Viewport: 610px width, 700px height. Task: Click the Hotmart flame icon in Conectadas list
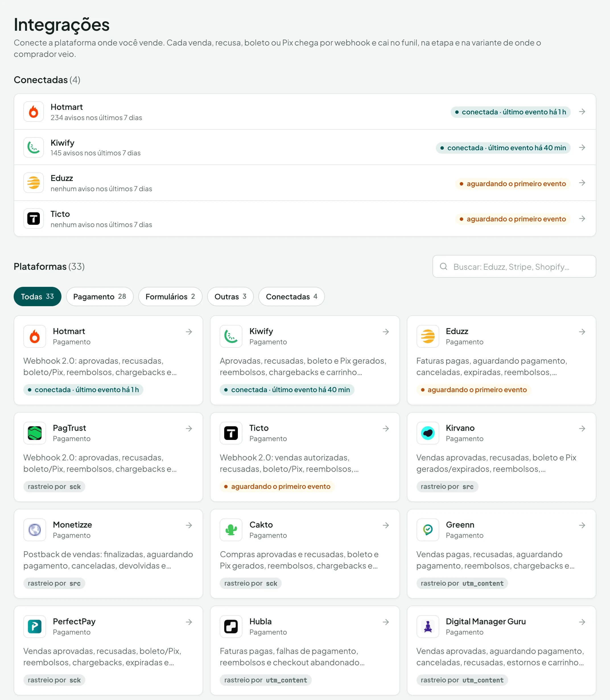pos(33,112)
